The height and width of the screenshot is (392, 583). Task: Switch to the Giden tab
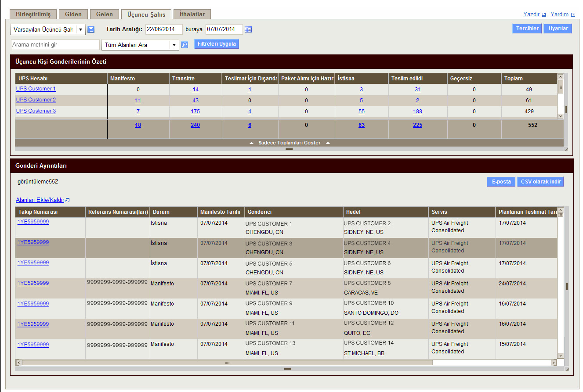coord(73,14)
